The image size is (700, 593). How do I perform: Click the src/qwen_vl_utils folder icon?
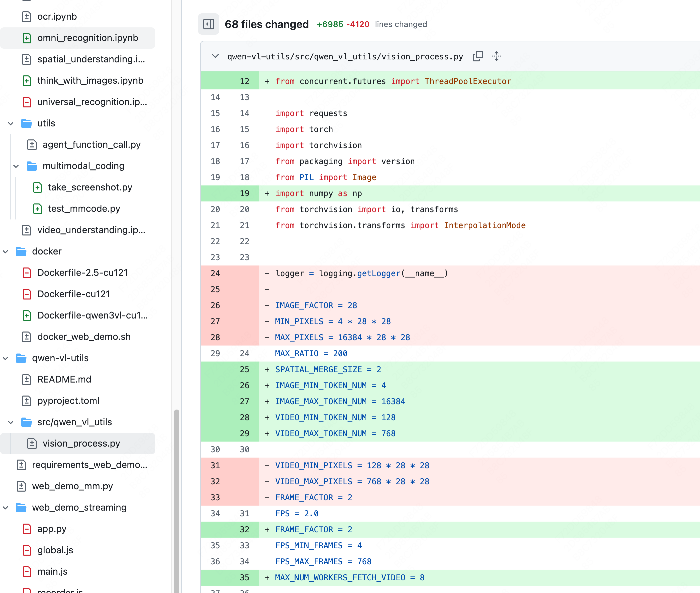(27, 422)
